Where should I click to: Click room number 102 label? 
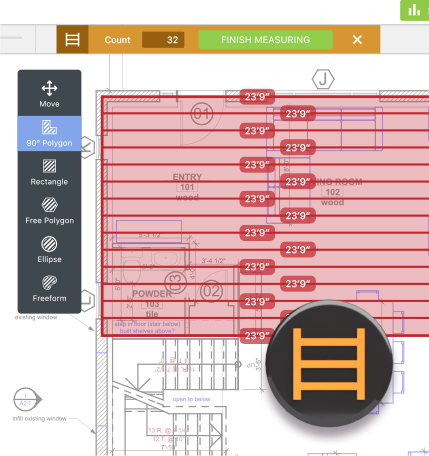pos(333,192)
